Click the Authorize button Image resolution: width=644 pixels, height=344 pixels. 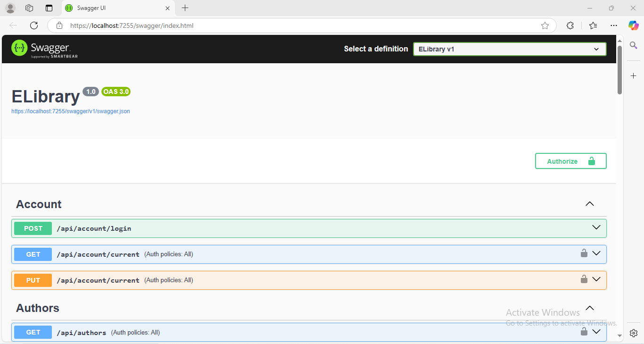pos(570,161)
